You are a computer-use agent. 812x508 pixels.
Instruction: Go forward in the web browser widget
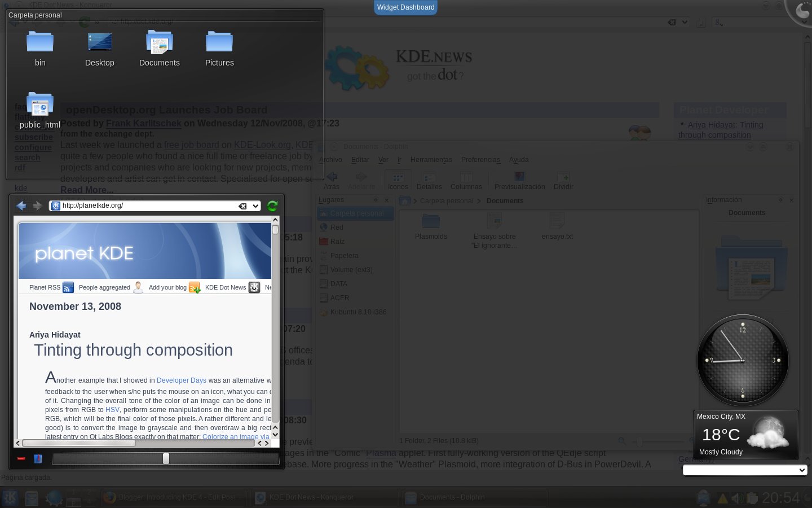[38, 206]
